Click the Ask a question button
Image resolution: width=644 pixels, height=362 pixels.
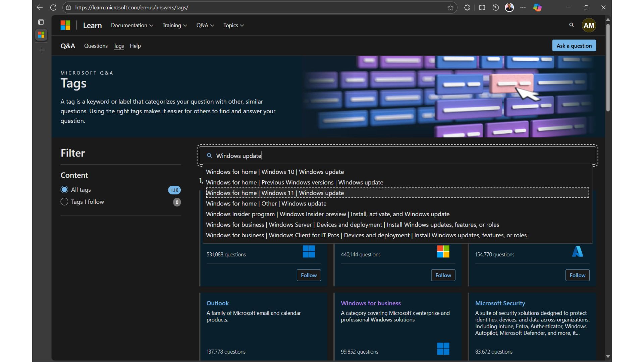[x=574, y=46]
